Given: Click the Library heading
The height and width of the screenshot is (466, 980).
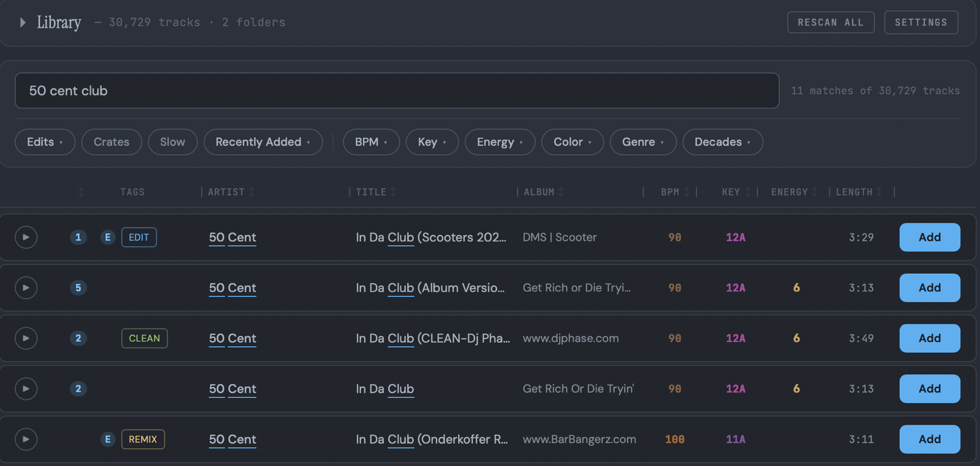Looking at the screenshot, I should tap(59, 23).
